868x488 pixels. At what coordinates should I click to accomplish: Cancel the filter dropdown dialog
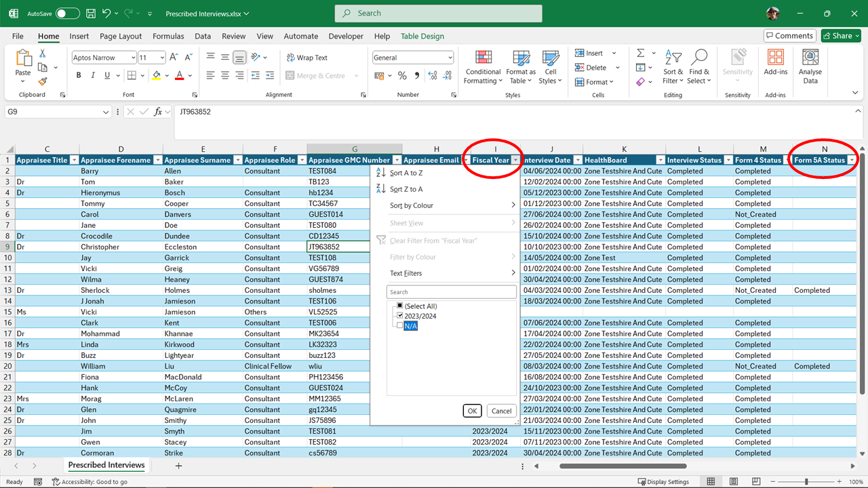501,411
